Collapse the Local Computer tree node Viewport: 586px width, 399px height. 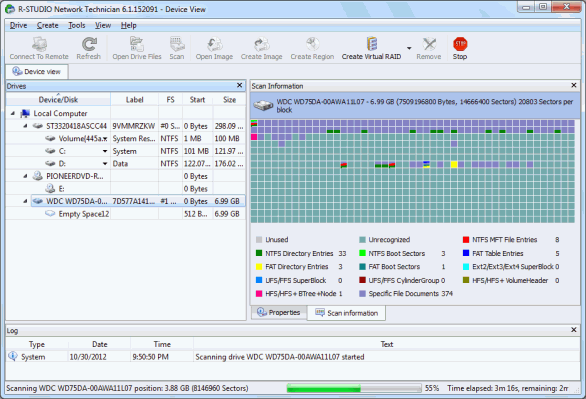coord(13,113)
